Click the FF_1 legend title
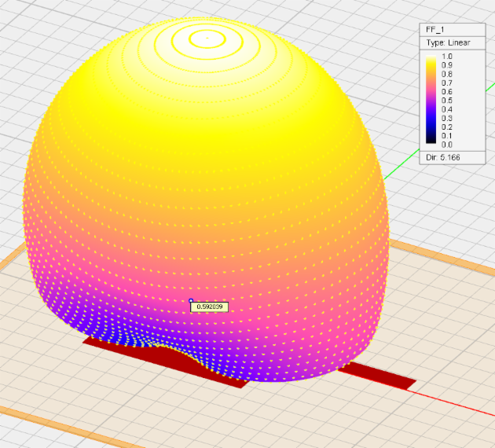 pyautogui.click(x=437, y=29)
